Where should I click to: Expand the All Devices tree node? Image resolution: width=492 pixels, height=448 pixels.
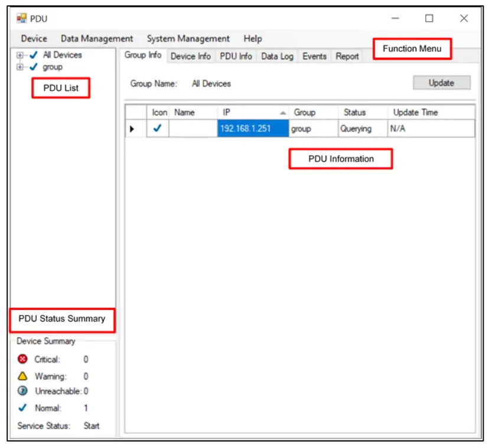[x=19, y=55]
